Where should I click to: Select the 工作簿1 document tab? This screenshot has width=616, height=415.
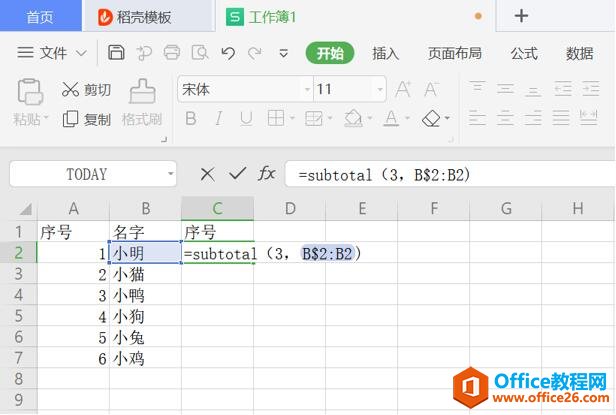(355, 17)
